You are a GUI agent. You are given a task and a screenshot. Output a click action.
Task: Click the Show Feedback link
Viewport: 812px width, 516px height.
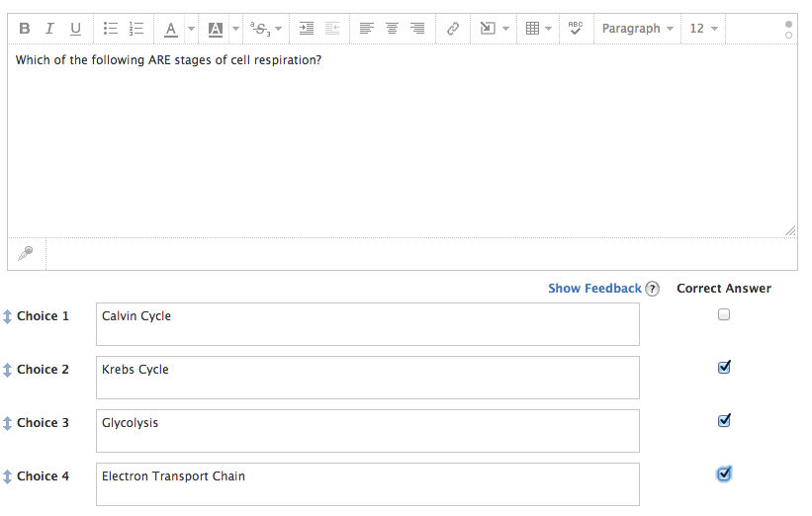click(x=594, y=289)
